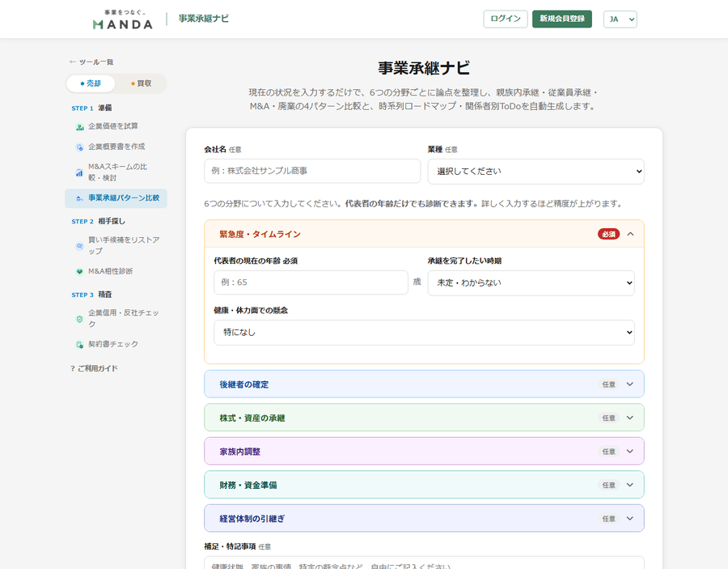Viewport: 728px width, 569px height.
Task: Click the 会社名 input field
Action: tap(312, 171)
